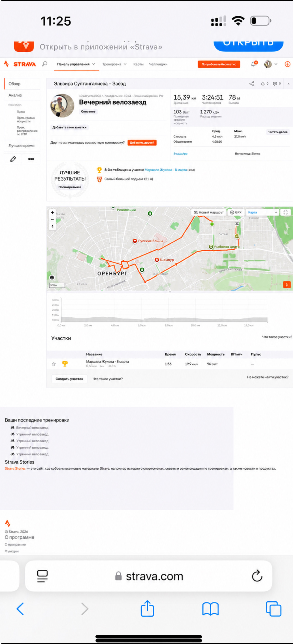Go back in Safari
The width and height of the screenshot is (293, 644).
(20, 609)
